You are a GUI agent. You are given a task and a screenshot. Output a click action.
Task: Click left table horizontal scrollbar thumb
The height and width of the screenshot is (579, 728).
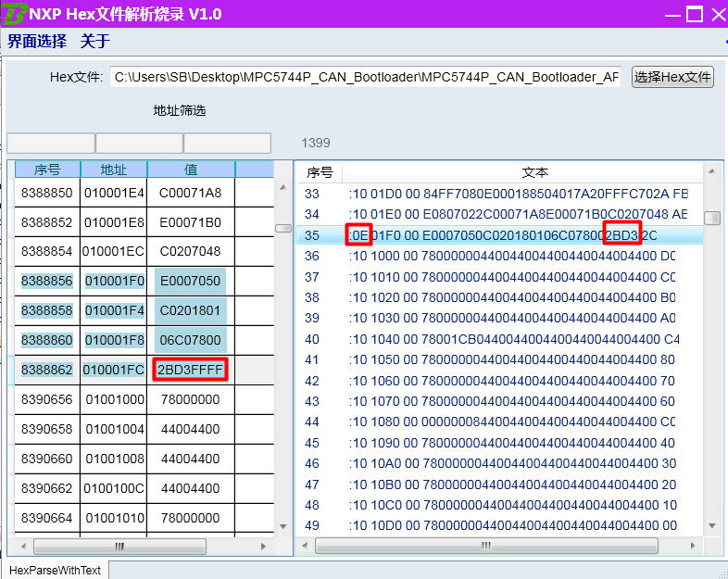pyautogui.click(x=119, y=547)
